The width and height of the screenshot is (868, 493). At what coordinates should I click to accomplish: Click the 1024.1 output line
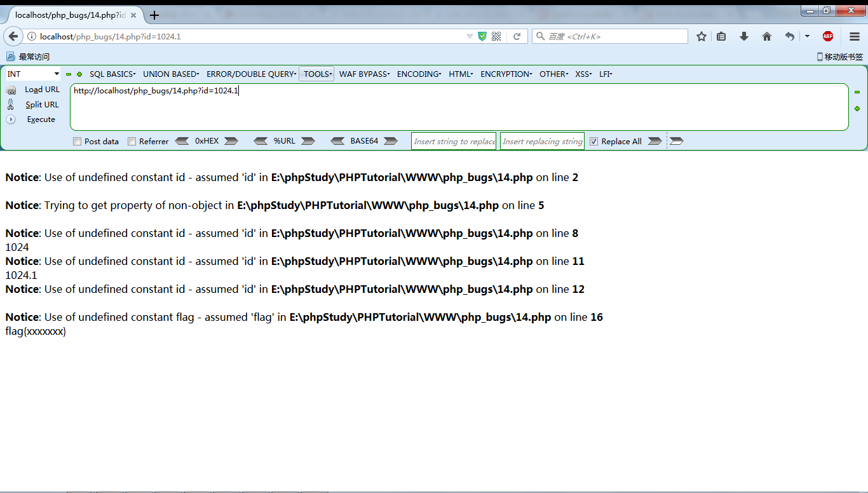click(21, 275)
